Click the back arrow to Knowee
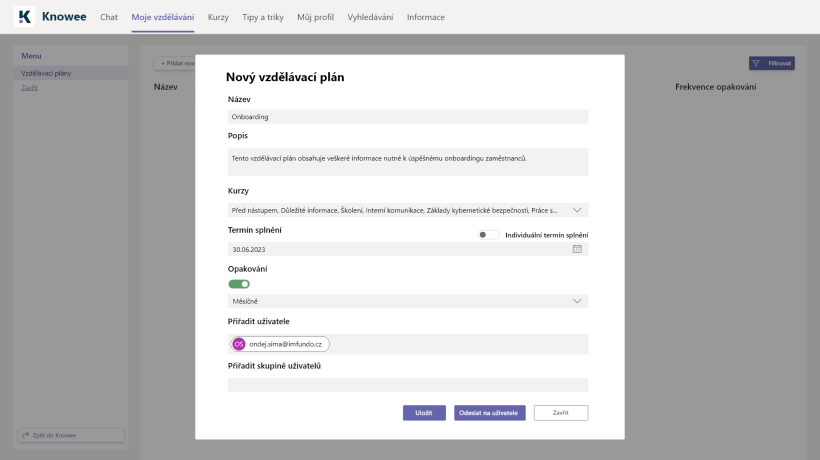Screen dimensions: 820x460 tap(27, 435)
